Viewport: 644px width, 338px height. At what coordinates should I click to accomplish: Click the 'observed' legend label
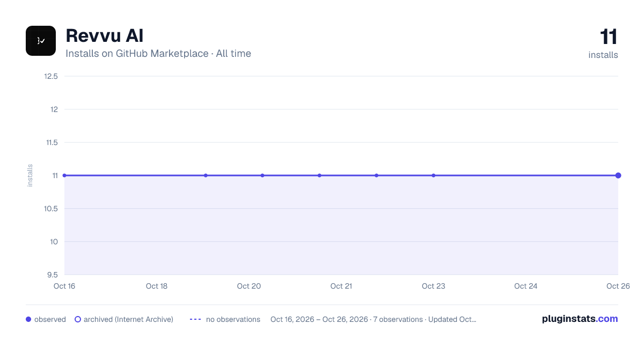point(50,319)
